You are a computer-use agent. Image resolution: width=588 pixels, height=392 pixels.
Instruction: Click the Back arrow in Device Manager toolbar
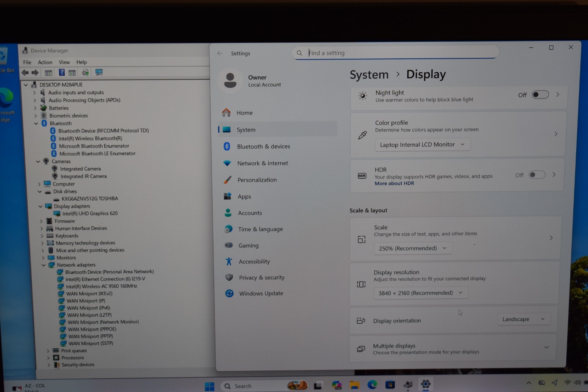(x=25, y=73)
